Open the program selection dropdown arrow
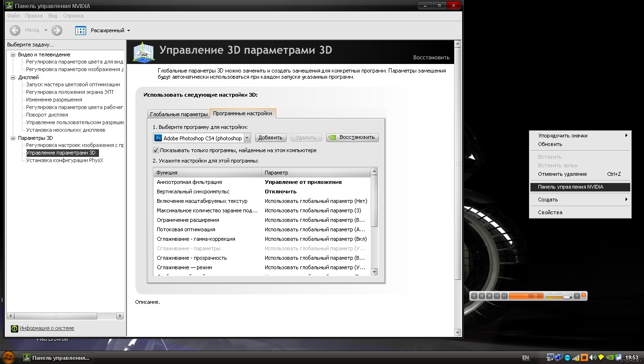This screenshot has height=364, width=644. pos(247,138)
